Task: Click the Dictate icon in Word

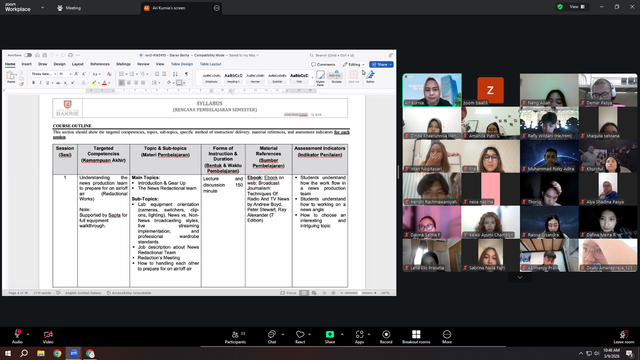Action: pyautogui.click(x=336, y=77)
